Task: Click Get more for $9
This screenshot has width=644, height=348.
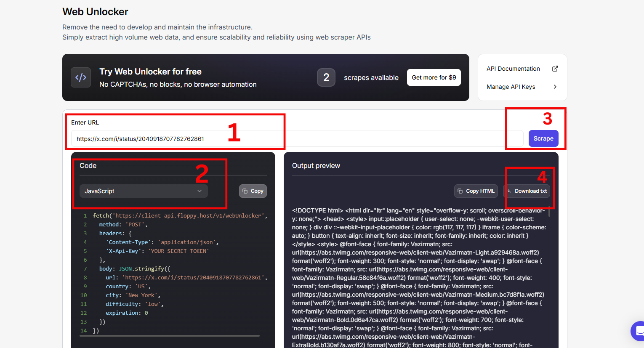Action: 434,77
